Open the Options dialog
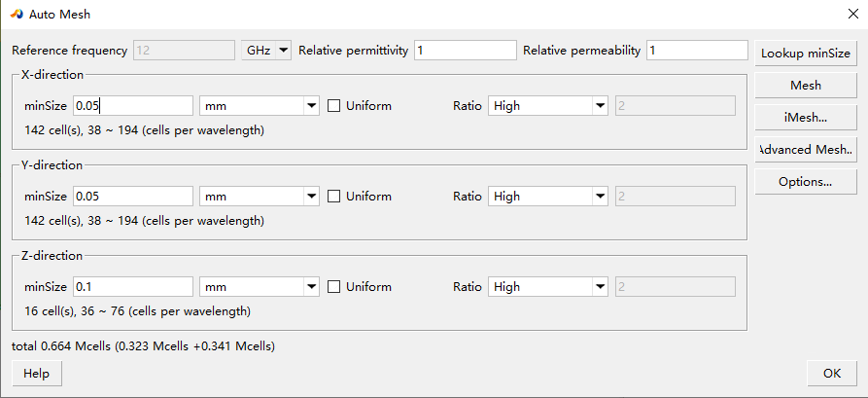 806,181
